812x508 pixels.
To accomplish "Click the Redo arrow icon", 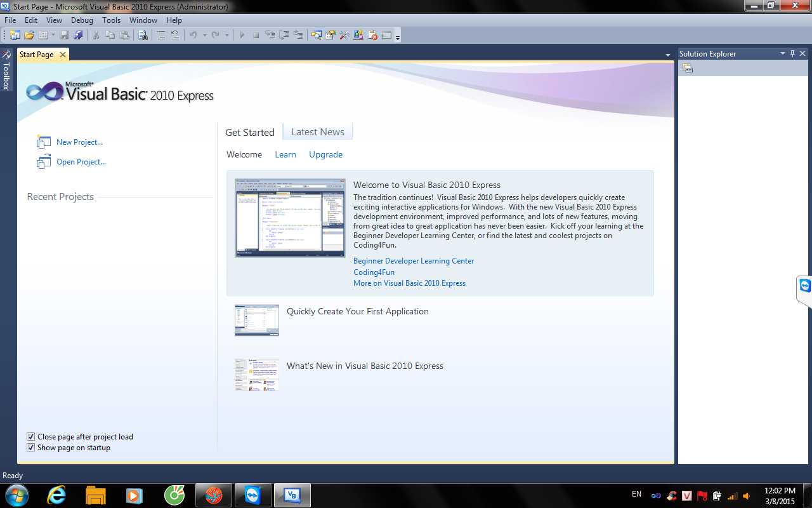I will [216, 35].
